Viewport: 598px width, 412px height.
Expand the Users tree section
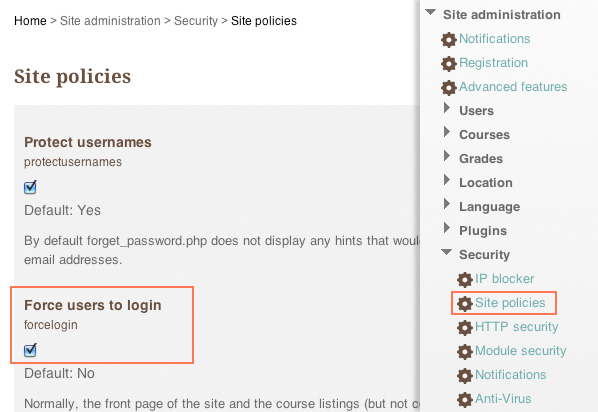click(447, 108)
